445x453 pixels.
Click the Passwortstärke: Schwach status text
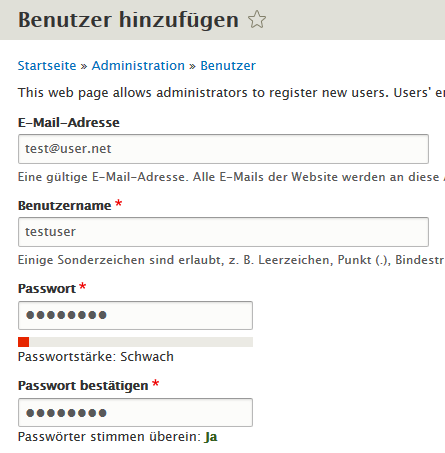pos(96,357)
